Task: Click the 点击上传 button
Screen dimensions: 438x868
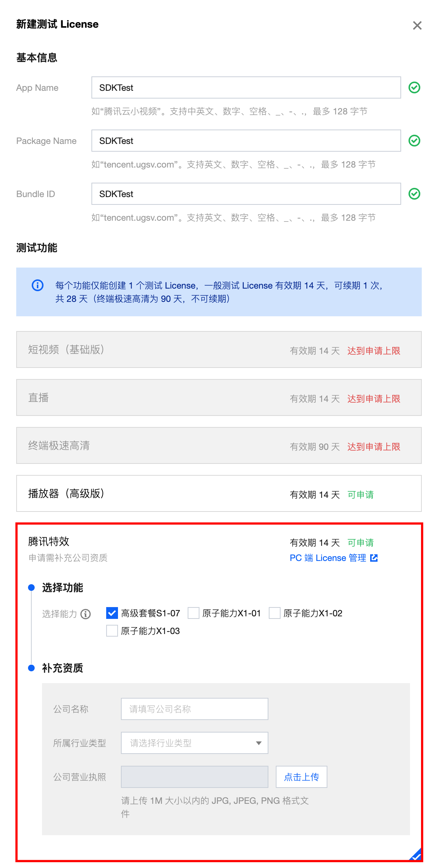Action: 301,777
